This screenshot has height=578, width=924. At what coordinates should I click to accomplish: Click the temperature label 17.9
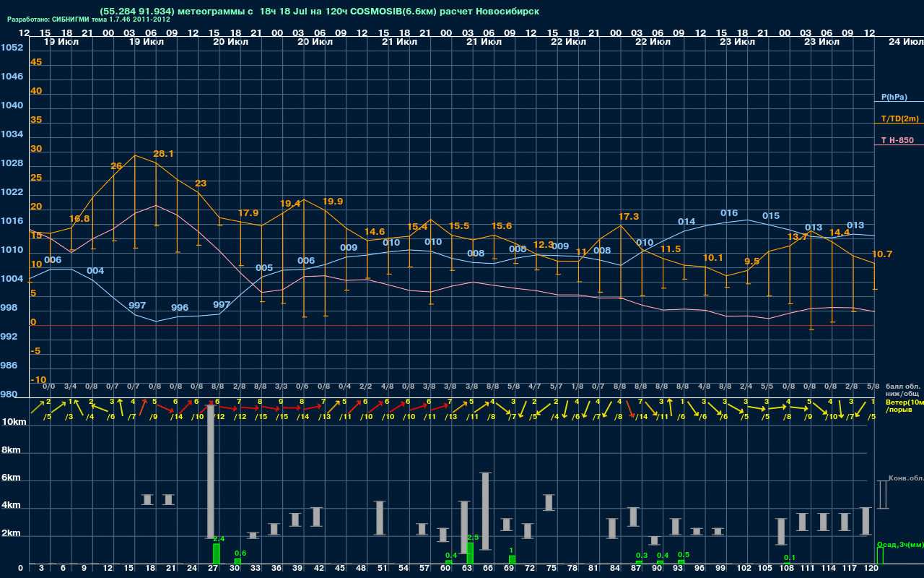pyautogui.click(x=248, y=213)
